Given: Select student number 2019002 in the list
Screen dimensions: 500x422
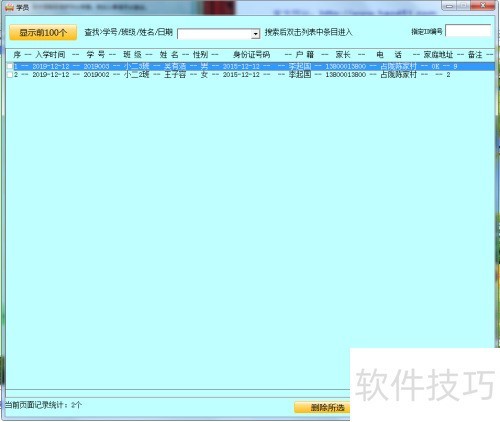Looking at the screenshot, I should coord(96,75).
